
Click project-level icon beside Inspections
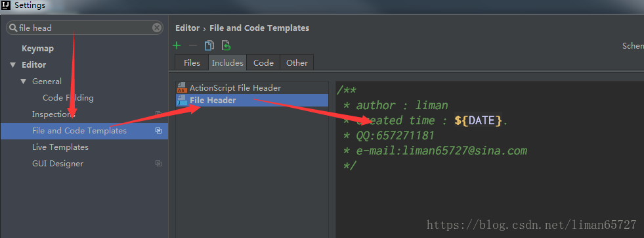[158, 114]
